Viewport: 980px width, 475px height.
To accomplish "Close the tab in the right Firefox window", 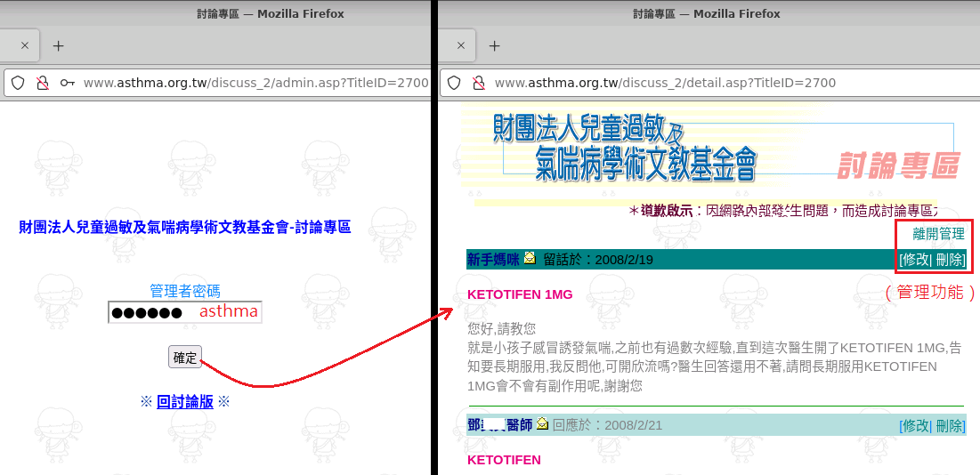I will pos(461,45).
